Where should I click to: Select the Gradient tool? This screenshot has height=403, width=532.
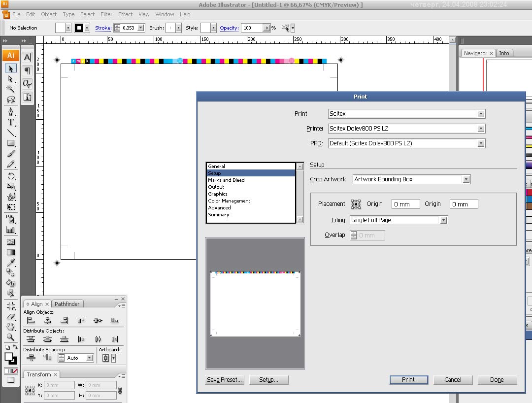tap(11, 252)
